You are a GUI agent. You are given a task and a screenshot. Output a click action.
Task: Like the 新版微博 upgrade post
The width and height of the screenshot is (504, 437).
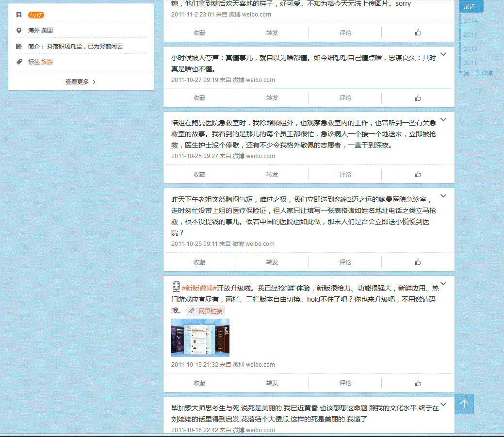[418, 383]
